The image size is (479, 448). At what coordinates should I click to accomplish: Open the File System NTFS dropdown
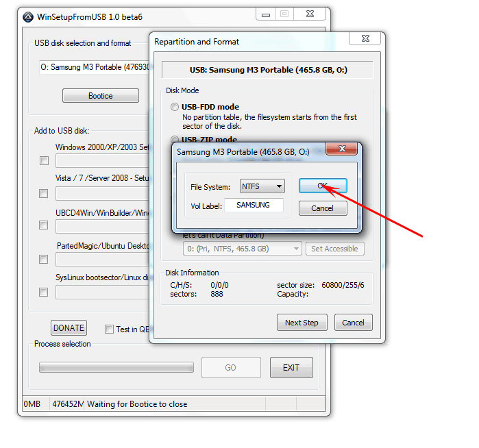click(262, 186)
